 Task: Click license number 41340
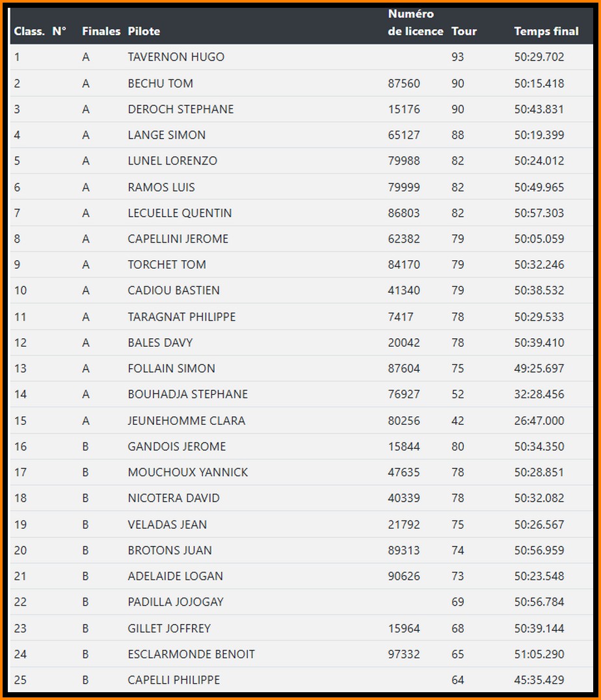point(404,290)
